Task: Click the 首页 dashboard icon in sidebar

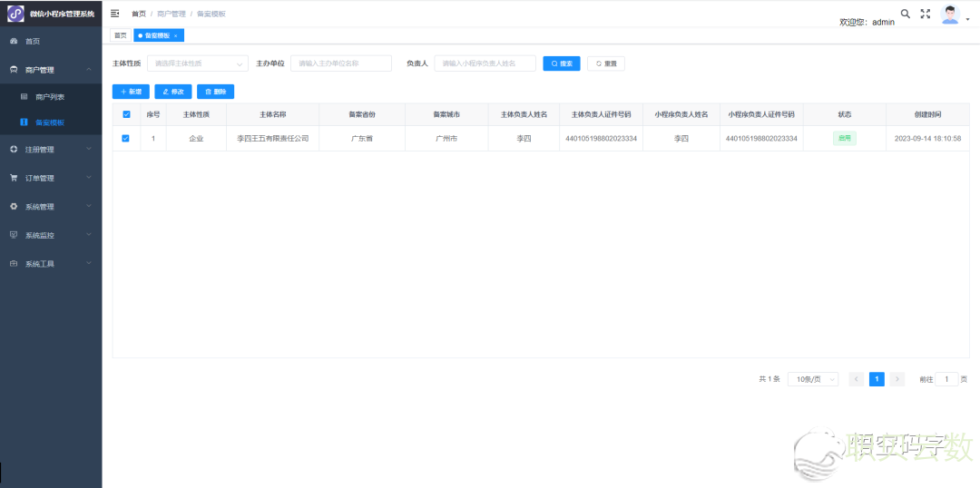Action: [x=14, y=42]
